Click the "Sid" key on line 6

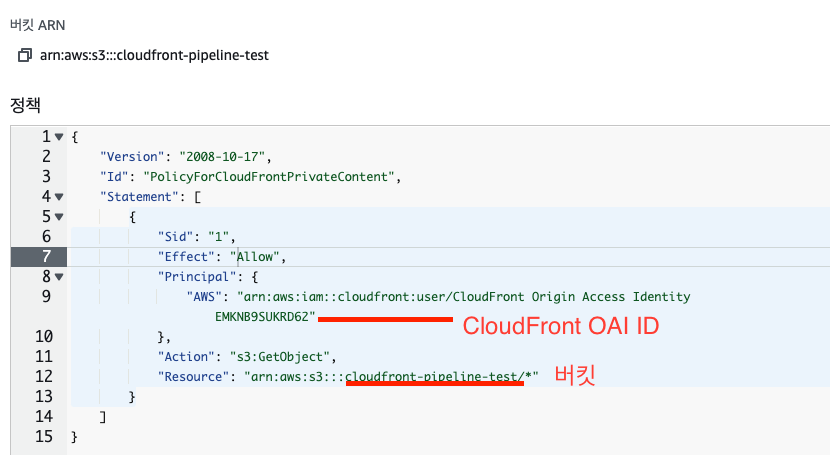175,236
